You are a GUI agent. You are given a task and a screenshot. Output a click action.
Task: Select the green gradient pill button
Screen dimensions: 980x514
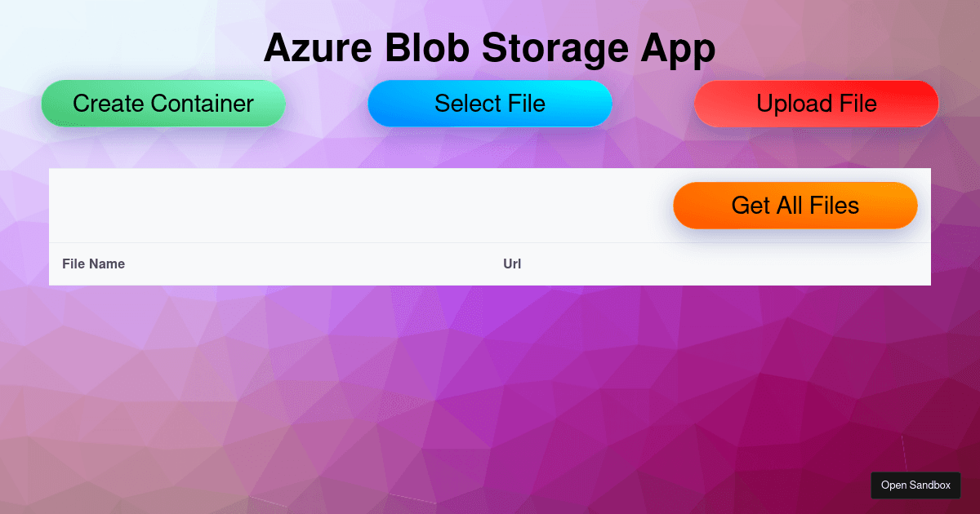[x=163, y=104]
